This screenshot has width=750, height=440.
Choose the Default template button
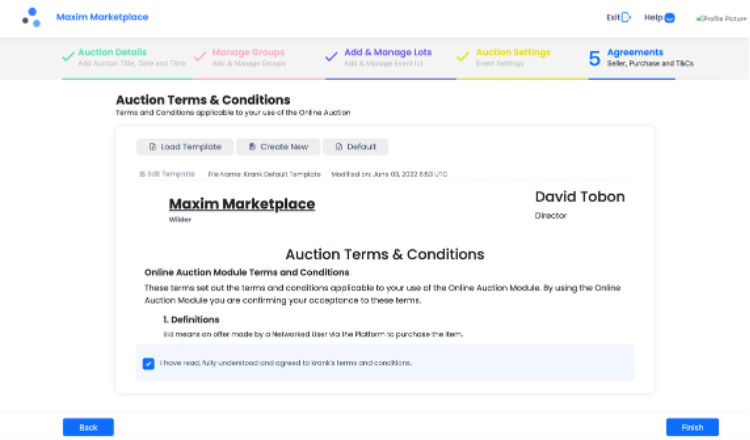coord(354,147)
